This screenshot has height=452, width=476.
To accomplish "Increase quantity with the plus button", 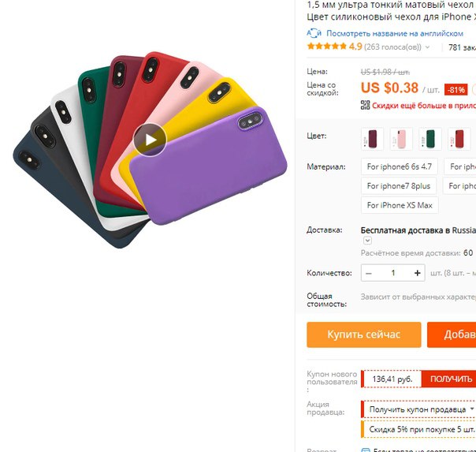I will point(418,273).
